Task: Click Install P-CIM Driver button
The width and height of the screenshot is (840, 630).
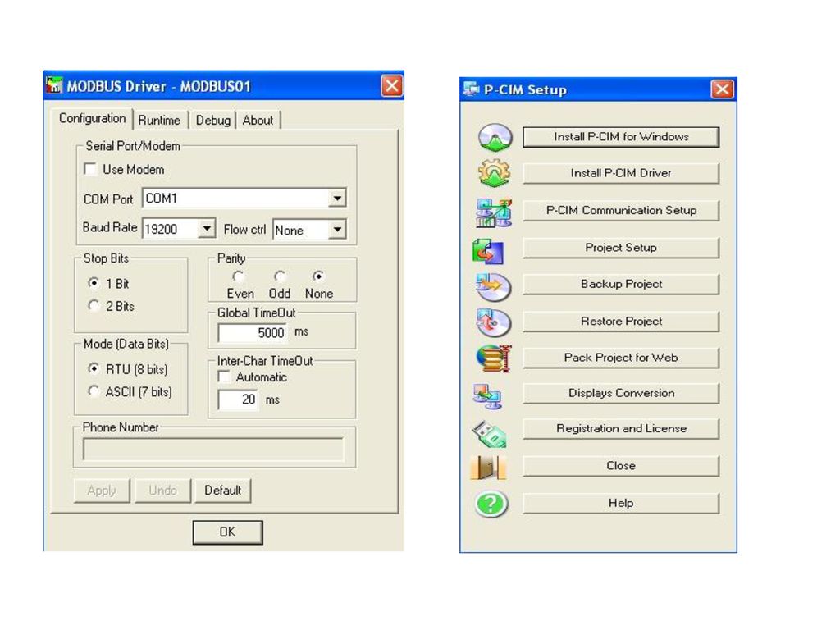Action: [x=621, y=173]
